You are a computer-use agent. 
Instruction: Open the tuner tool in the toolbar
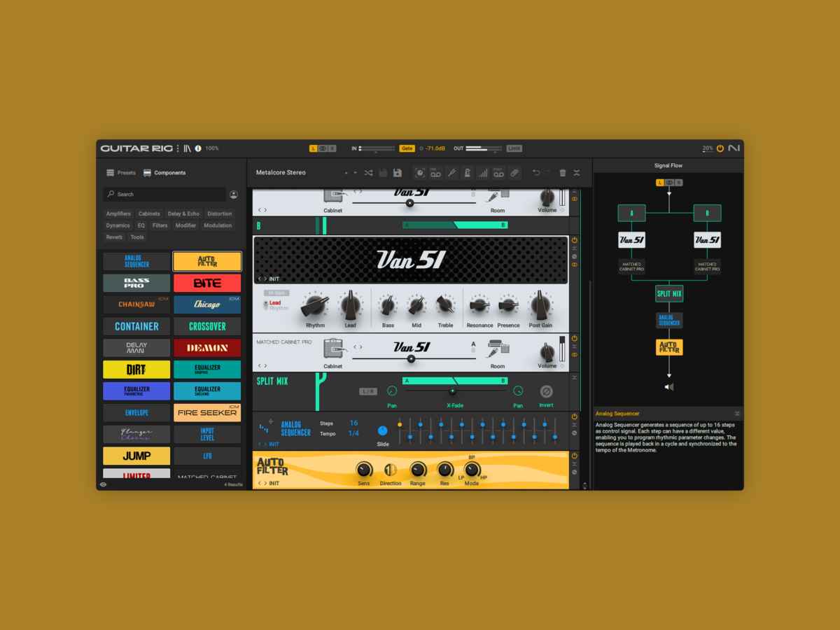(451, 173)
